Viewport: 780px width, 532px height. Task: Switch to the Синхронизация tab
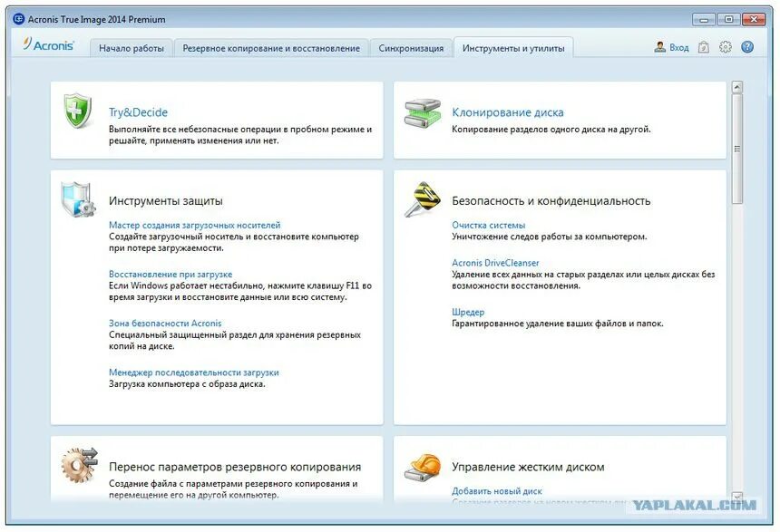pyautogui.click(x=411, y=48)
